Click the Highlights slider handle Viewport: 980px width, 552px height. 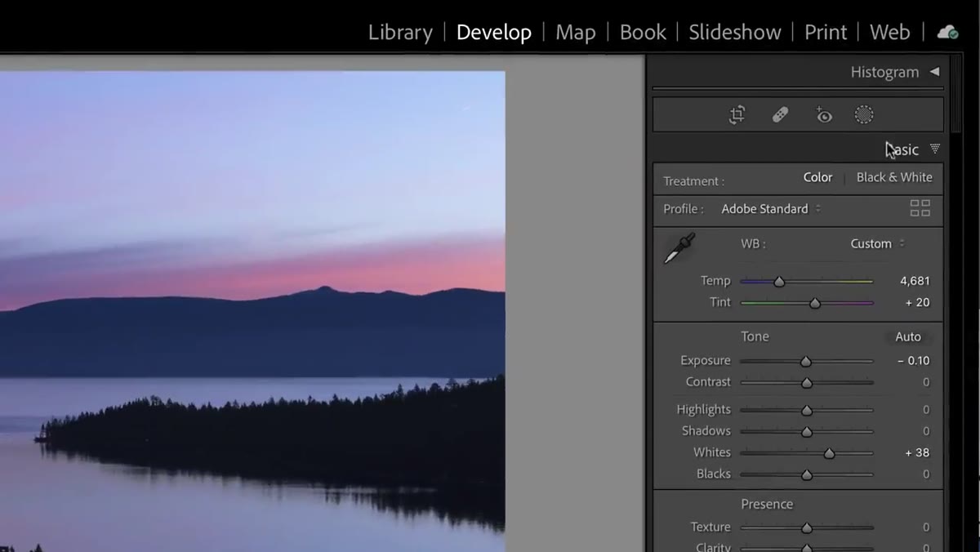click(x=807, y=410)
